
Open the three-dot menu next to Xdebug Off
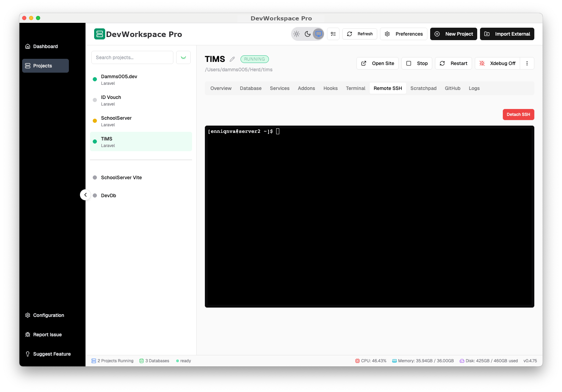pos(527,63)
